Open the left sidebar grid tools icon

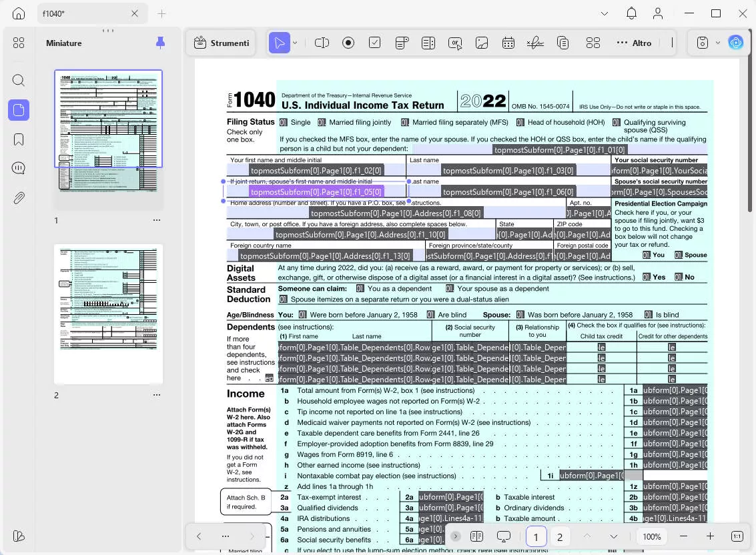tap(18, 43)
